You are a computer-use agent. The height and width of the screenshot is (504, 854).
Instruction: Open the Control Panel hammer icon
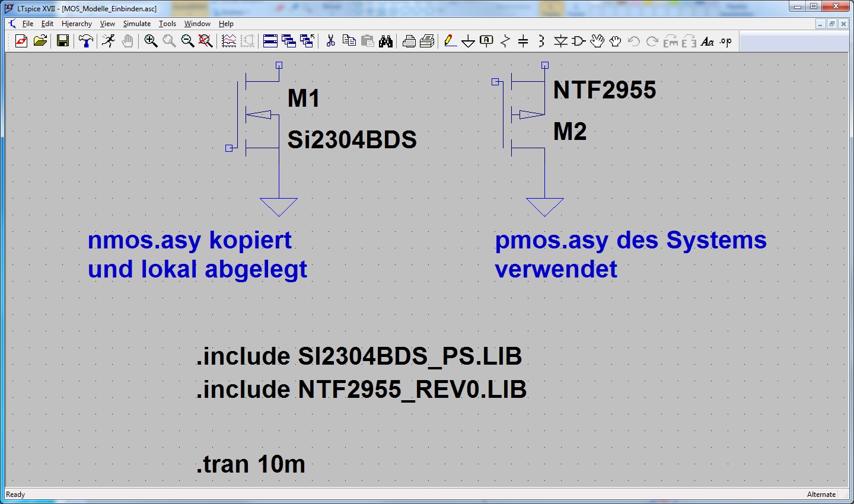[86, 41]
